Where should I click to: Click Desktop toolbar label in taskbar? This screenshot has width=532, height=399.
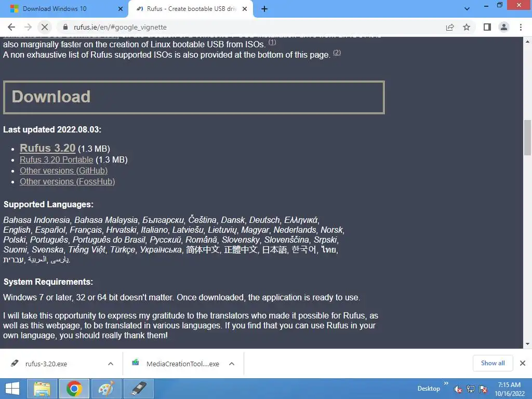[429, 389]
